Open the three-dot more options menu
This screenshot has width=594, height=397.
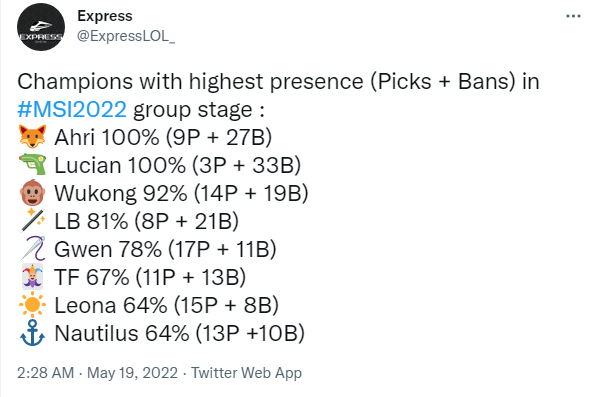coord(573,16)
